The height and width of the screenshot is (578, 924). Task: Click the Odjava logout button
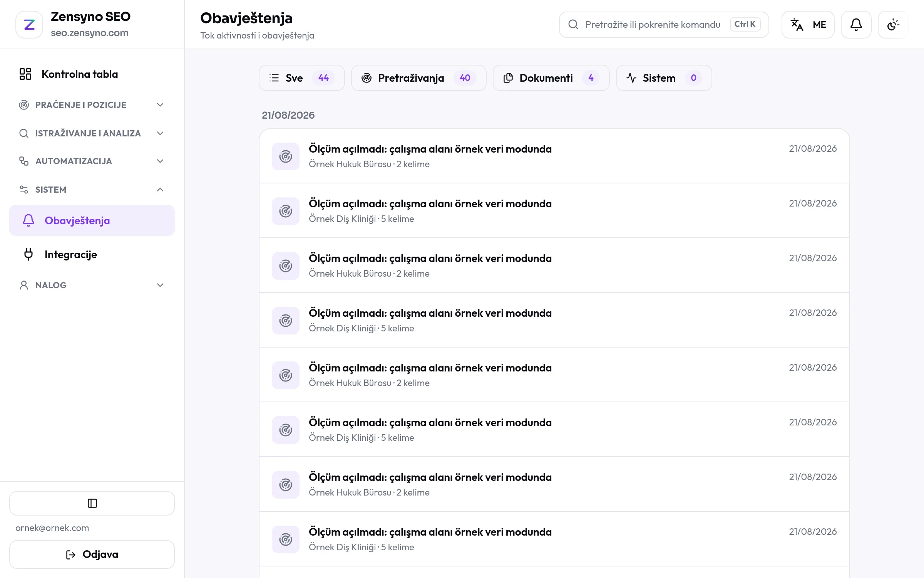point(92,554)
